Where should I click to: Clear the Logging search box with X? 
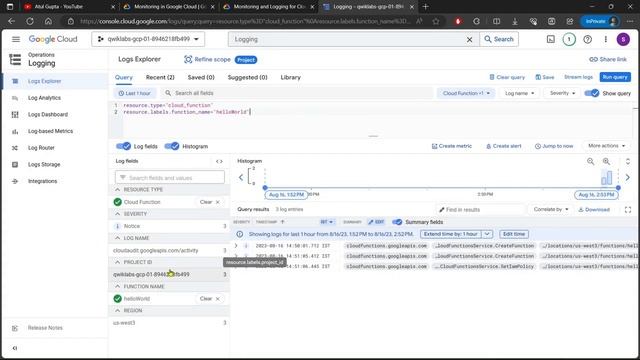(469, 40)
